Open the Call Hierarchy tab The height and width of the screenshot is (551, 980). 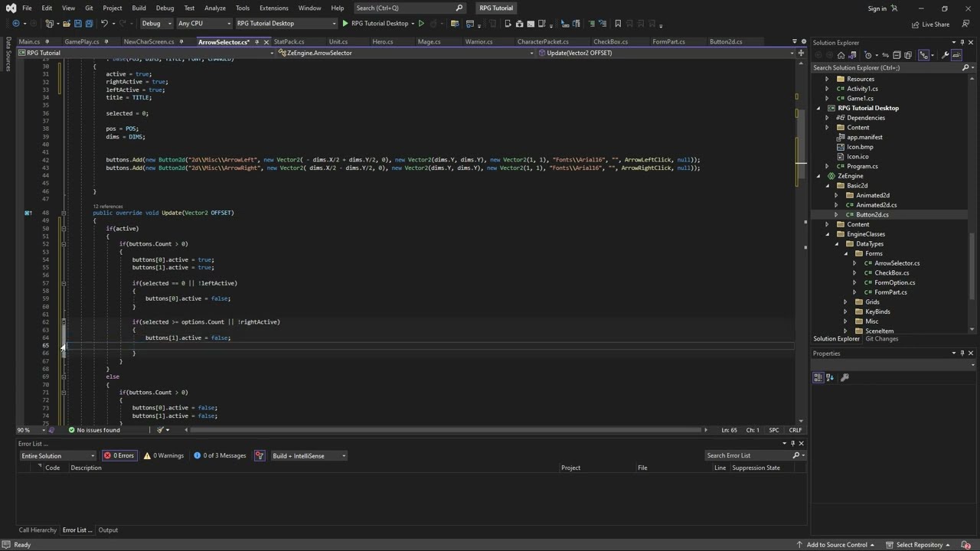point(38,530)
